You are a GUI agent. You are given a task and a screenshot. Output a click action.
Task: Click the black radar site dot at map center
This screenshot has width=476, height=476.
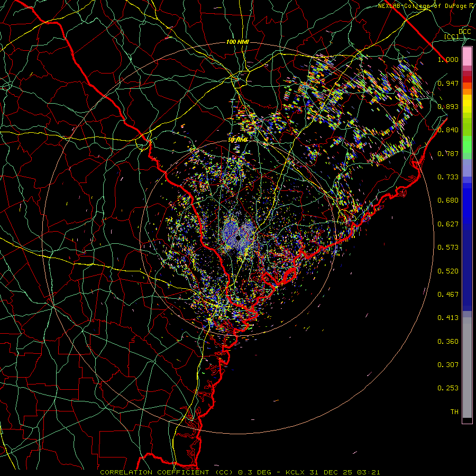pyautogui.click(x=239, y=237)
